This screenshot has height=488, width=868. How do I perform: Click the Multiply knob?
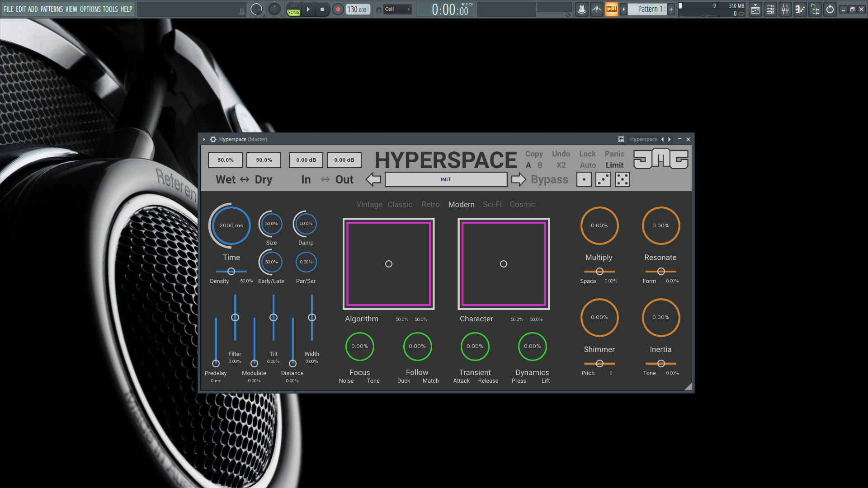[599, 225]
